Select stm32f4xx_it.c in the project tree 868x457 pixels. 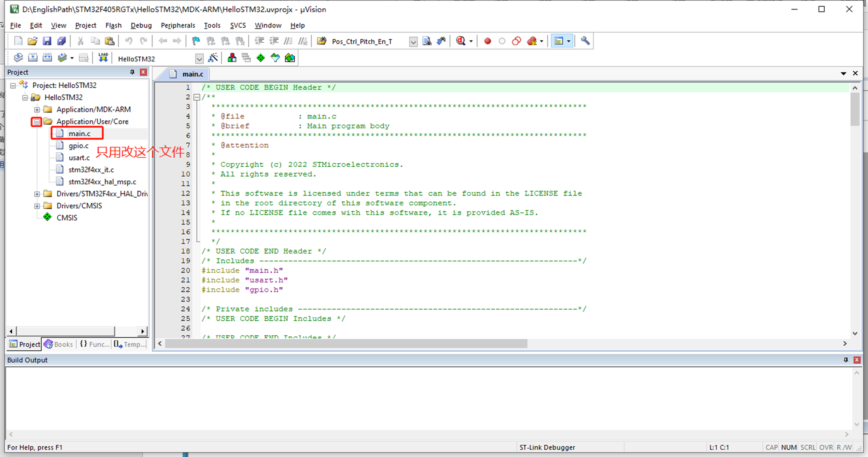click(x=91, y=170)
